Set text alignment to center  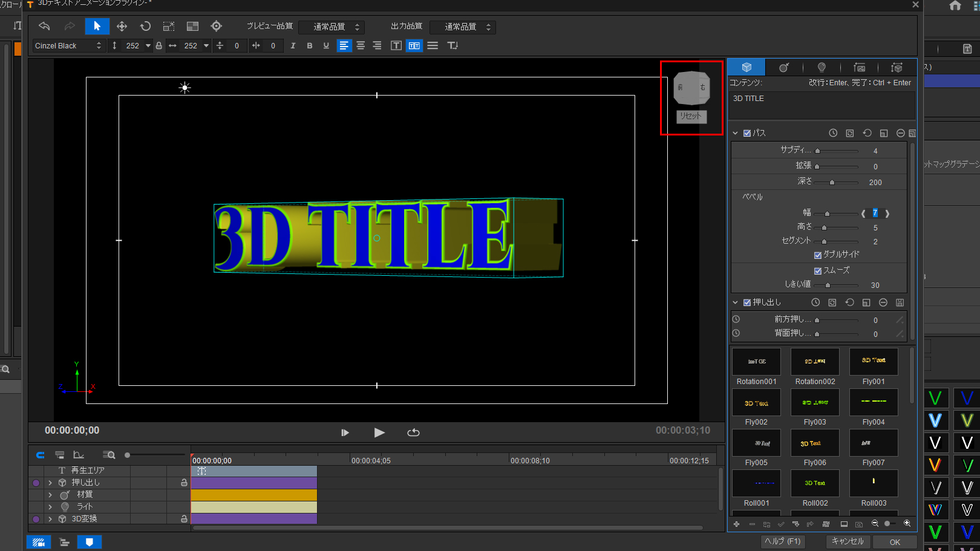pyautogui.click(x=361, y=45)
